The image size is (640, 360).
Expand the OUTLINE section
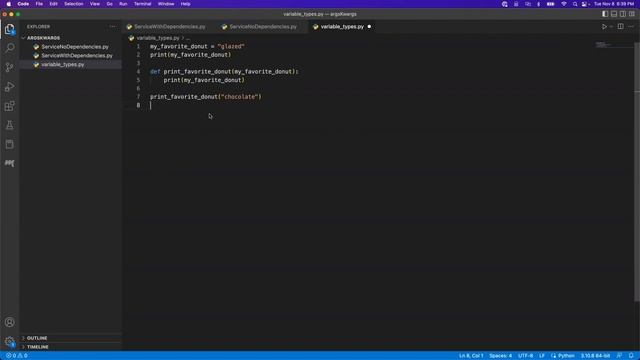point(37,338)
